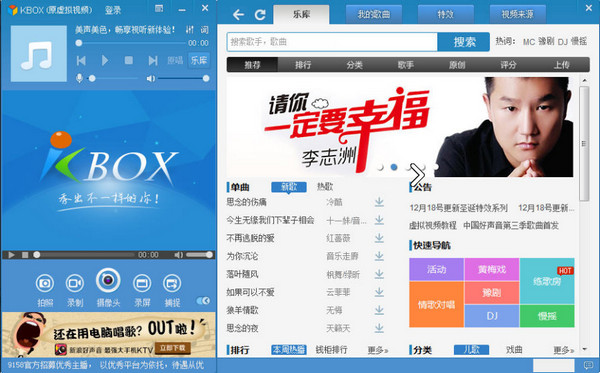600x373 pixels.
Task: Adjust the microphone volume slider
Action: [x=114, y=78]
